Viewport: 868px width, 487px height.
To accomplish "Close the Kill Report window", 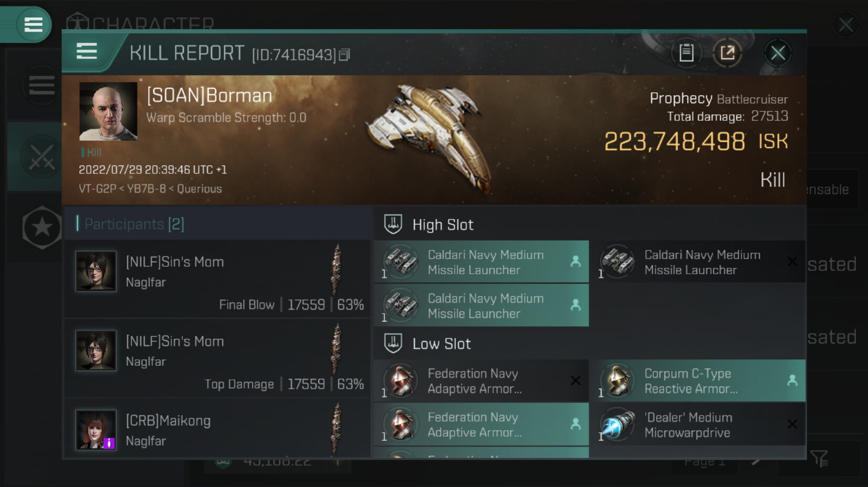I will click(778, 53).
